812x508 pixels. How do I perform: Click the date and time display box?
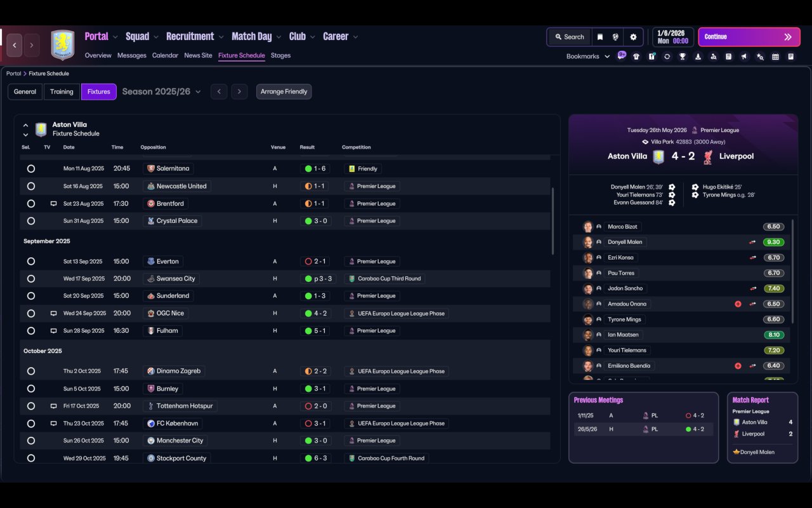pos(673,37)
